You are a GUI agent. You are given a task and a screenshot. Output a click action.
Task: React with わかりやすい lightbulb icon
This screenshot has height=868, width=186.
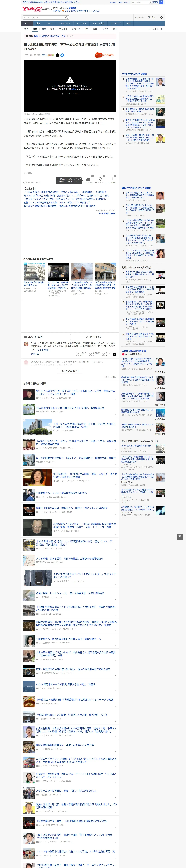tap(100, 179)
